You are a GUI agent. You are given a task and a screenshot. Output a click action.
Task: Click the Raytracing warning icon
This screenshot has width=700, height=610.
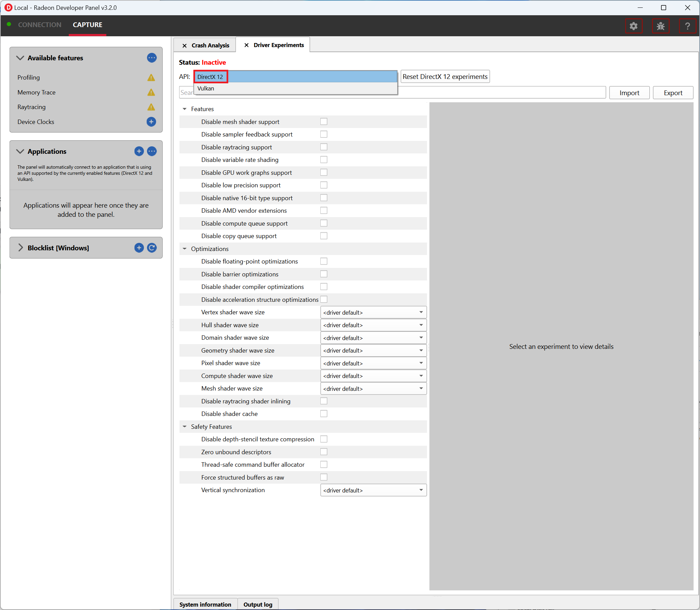click(x=151, y=107)
